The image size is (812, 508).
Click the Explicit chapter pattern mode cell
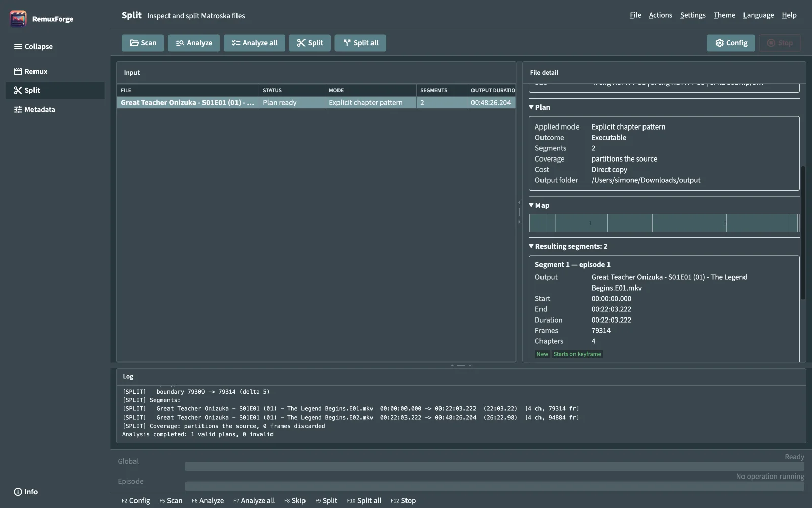tap(370, 103)
